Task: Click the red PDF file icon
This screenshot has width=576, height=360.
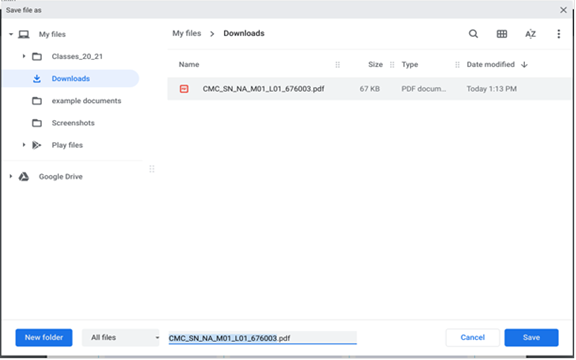Action: click(x=184, y=89)
